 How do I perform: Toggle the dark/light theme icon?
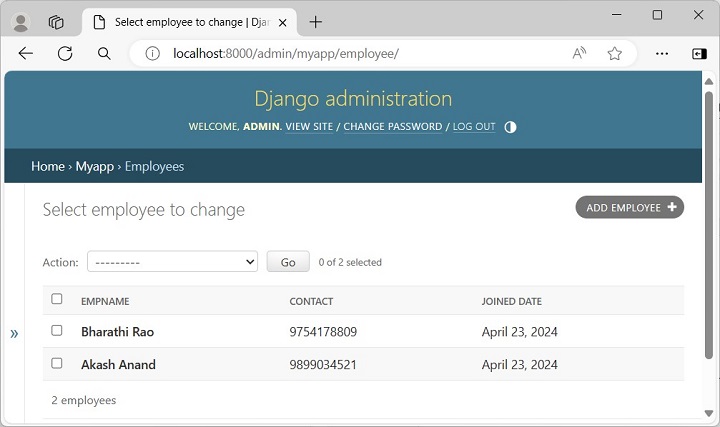click(x=510, y=127)
